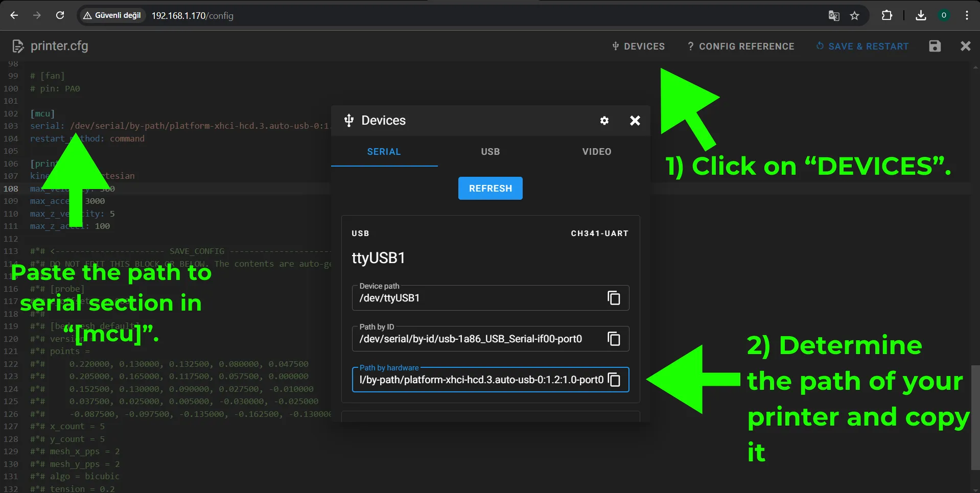Open the browser three-dot menu
Image resolution: width=980 pixels, height=493 pixels.
click(967, 15)
